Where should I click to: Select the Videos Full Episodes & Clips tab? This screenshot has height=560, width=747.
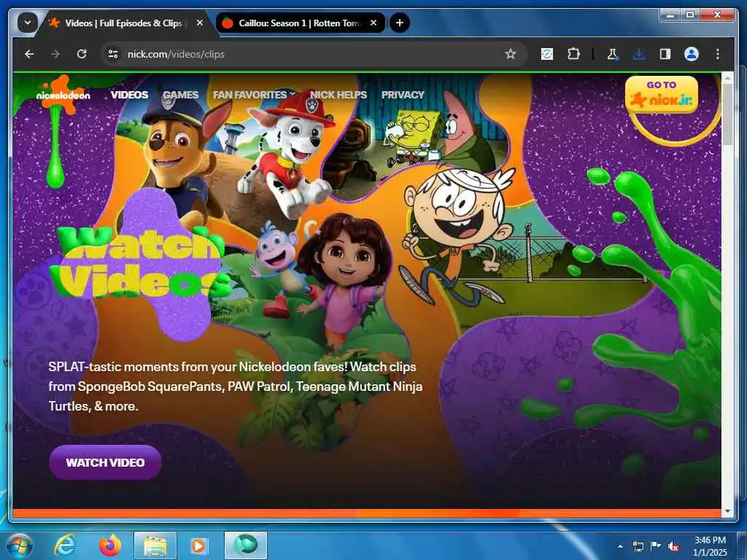[x=124, y=23]
